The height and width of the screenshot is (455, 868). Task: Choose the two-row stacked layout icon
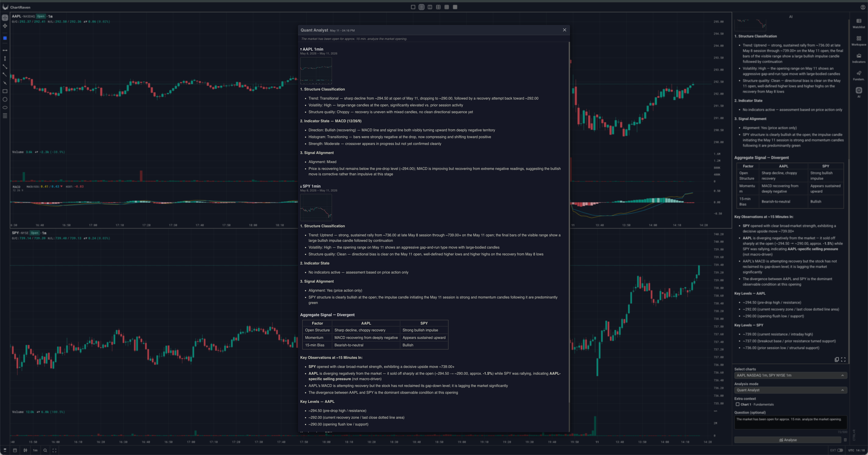point(422,7)
